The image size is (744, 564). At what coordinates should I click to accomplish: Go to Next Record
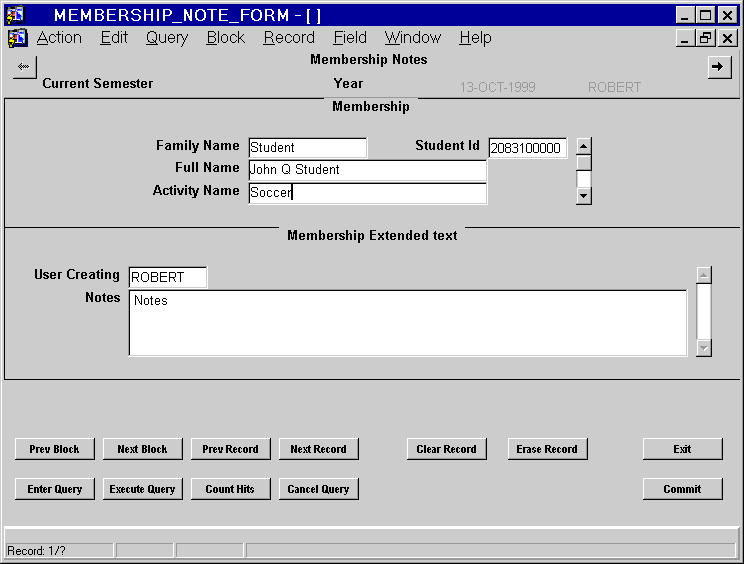318,449
